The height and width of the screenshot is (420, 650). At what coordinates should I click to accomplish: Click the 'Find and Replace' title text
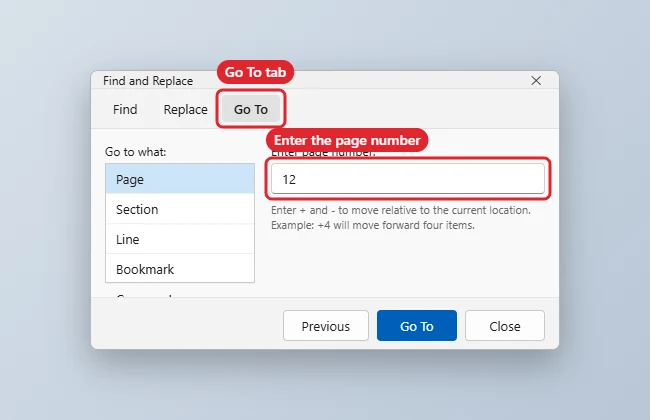(x=148, y=81)
